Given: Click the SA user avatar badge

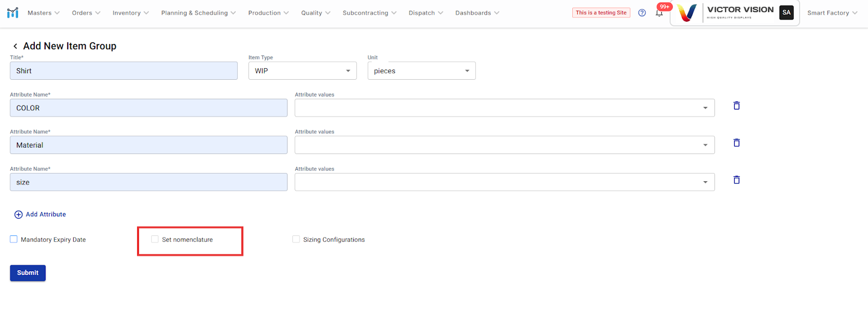Looking at the screenshot, I should tap(786, 12).
